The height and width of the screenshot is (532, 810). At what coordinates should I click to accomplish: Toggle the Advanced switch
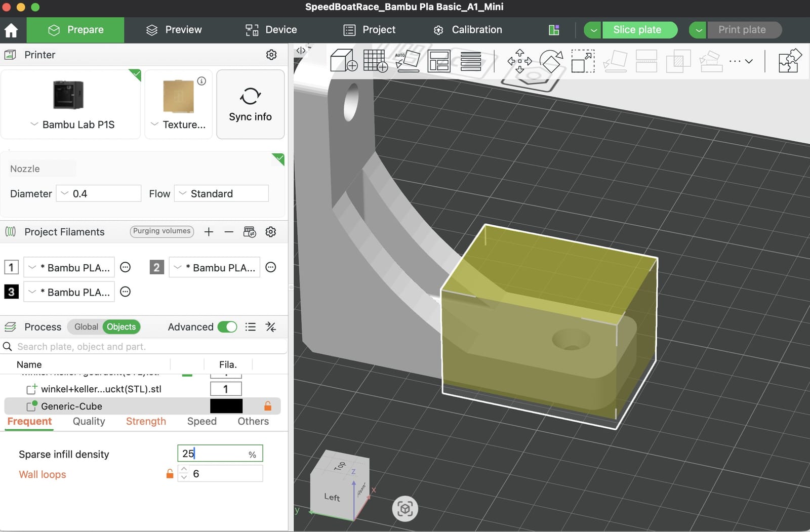coord(227,327)
